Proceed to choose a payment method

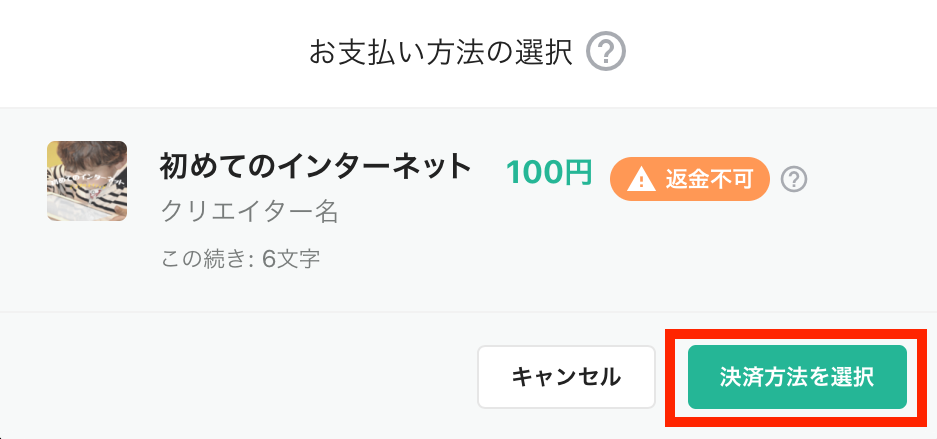pyautogui.click(x=797, y=377)
